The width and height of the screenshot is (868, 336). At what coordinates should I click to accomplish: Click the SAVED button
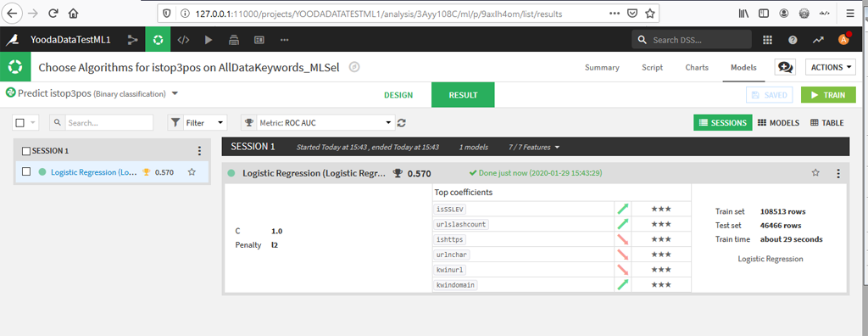770,95
